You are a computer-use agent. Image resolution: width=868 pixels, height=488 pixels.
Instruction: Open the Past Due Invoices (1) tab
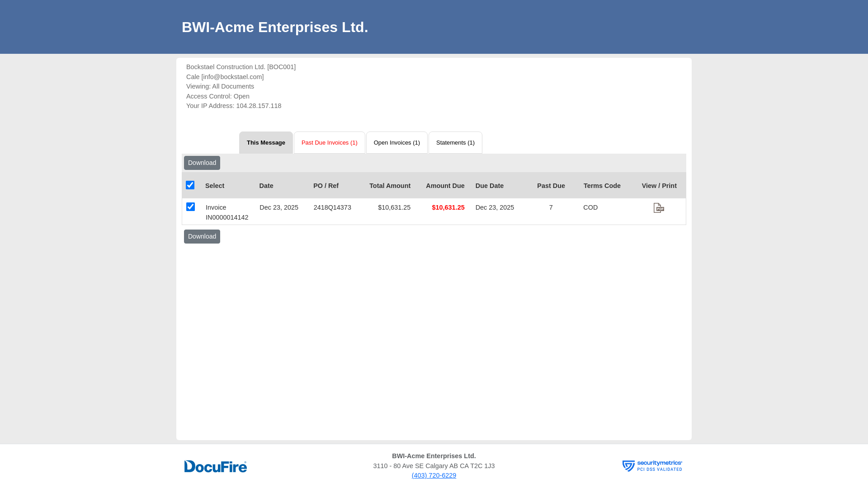point(330,143)
